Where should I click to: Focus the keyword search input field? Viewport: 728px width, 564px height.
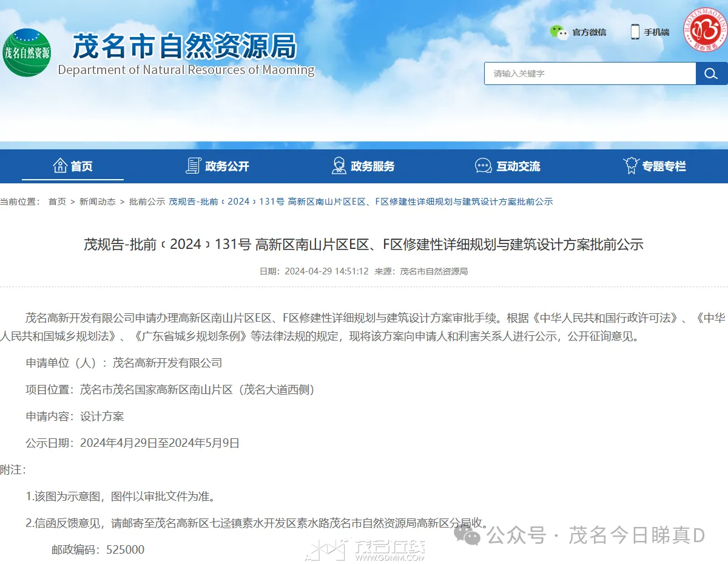pyautogui.click(x=590, y=73)
